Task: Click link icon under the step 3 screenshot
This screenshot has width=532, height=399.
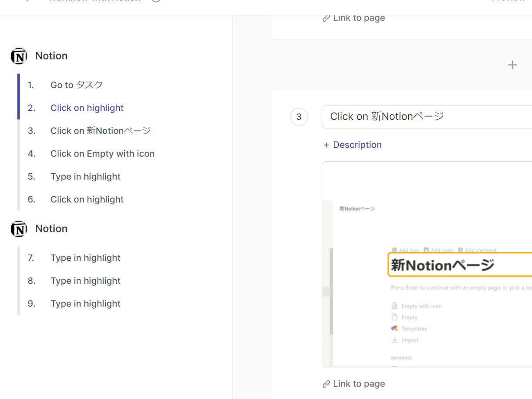Action: point(326,384)
